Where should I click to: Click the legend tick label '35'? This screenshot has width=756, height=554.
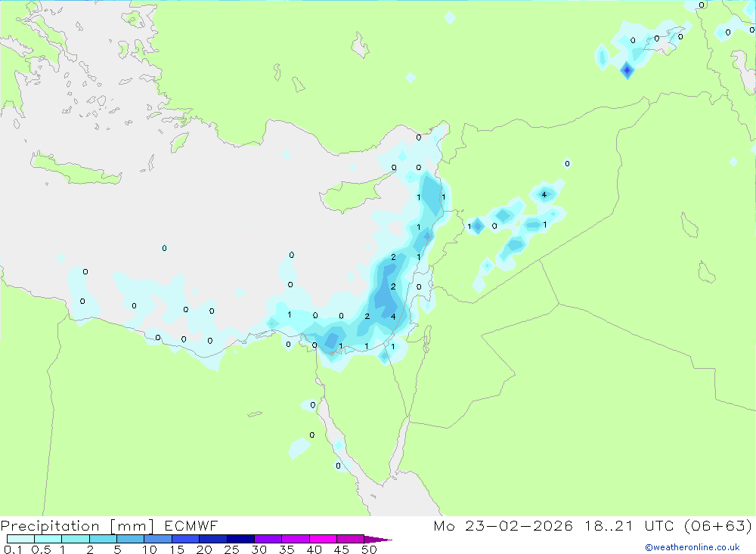(x=287, y=549)
